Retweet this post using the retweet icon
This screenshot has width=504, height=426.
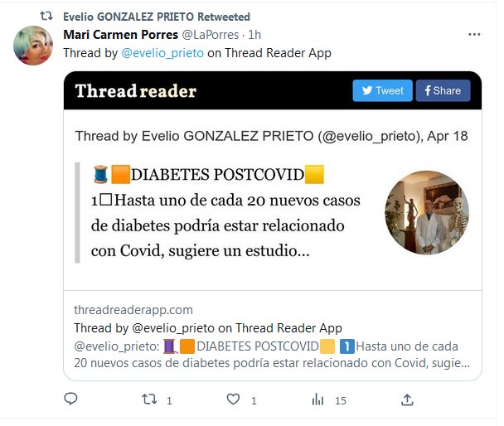pyautogui.click(x=149, y=399)
